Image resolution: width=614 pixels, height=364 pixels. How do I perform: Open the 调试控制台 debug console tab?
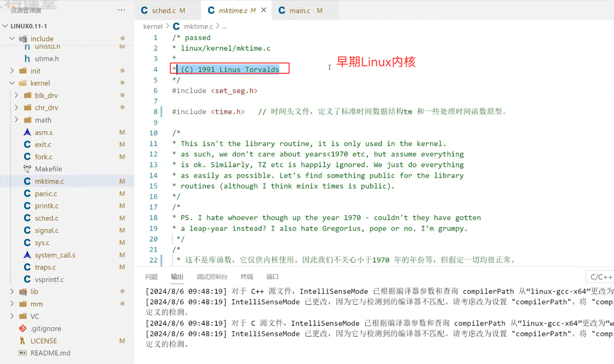tap(212, 277)
